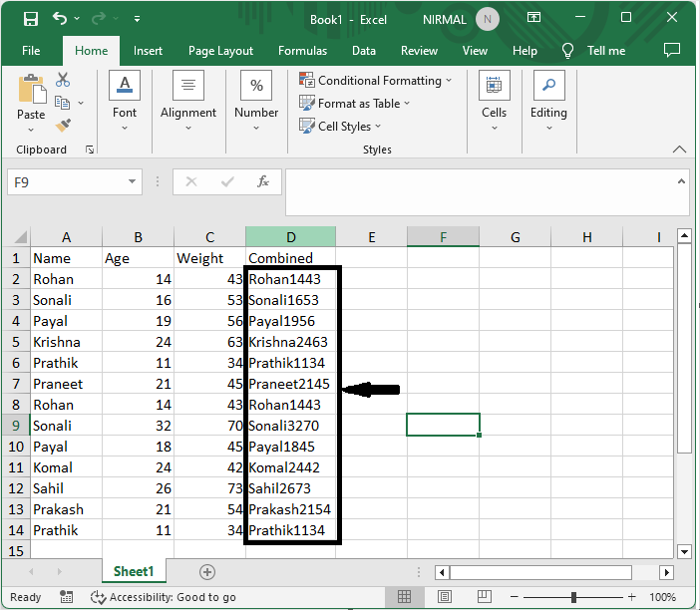Switch to the Page Layout tab
Viewport: 700px width, 610px height.
point(220,51)
